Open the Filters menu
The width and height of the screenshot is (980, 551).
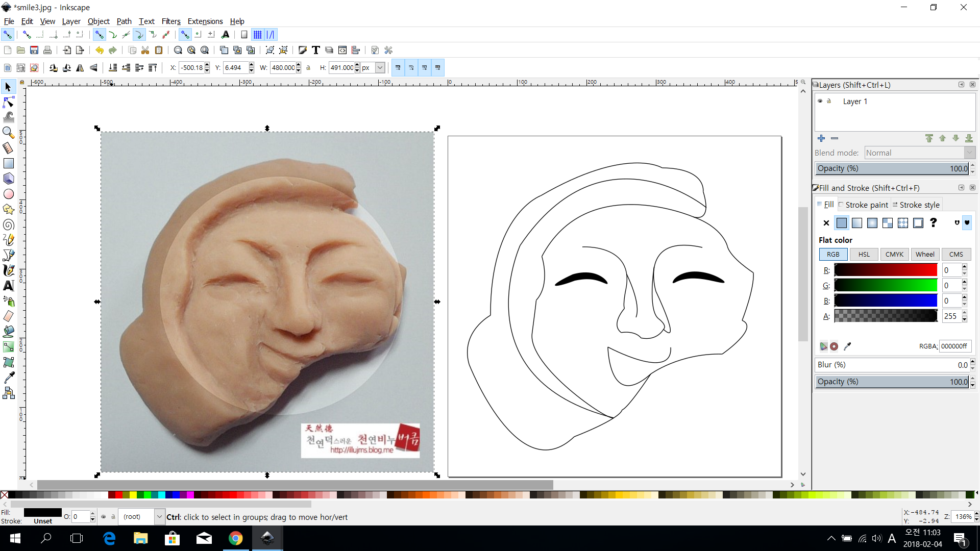click(171, 21)
